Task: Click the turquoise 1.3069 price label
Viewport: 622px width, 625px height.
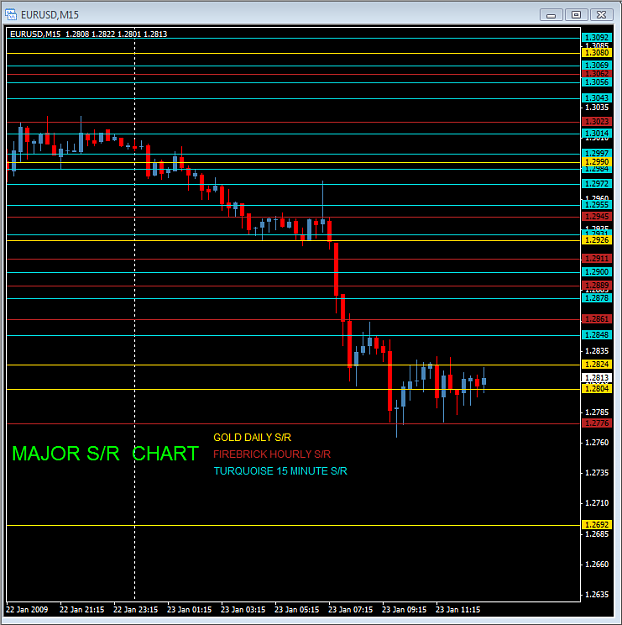Action: coord(597,65)
